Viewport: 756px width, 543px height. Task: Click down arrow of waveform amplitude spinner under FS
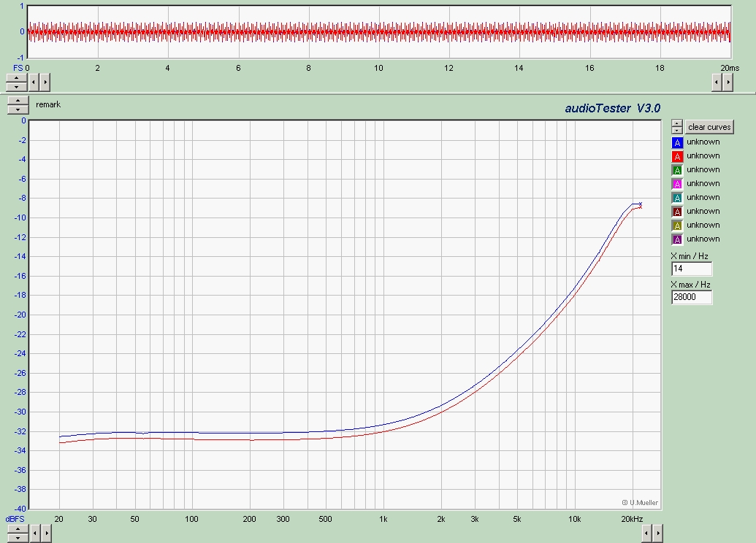tap(16, 87)
